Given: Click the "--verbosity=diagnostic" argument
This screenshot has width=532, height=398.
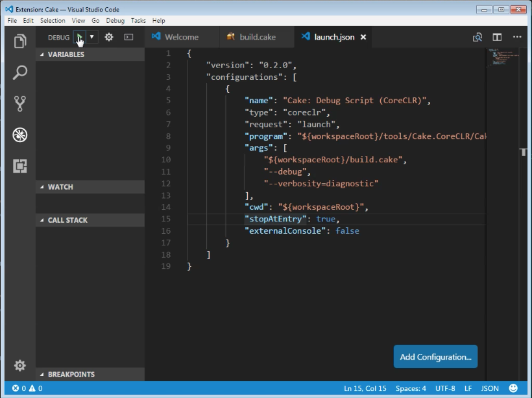Looking at the screenshot, I should [x=321, y=184].
